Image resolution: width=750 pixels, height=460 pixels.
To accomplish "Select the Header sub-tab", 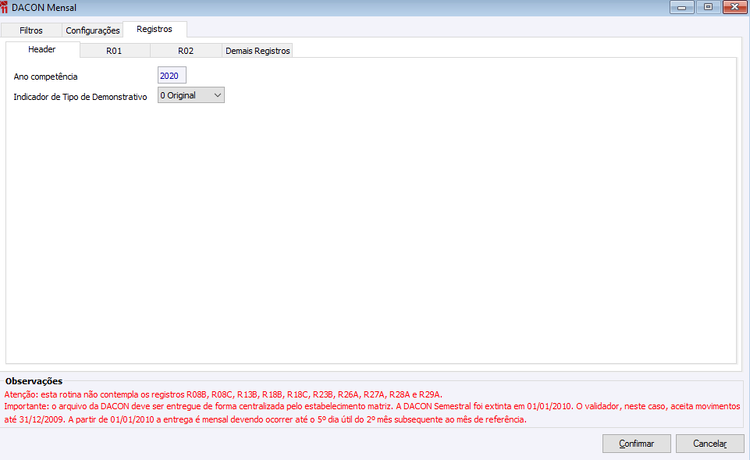I will coord(42,49).
